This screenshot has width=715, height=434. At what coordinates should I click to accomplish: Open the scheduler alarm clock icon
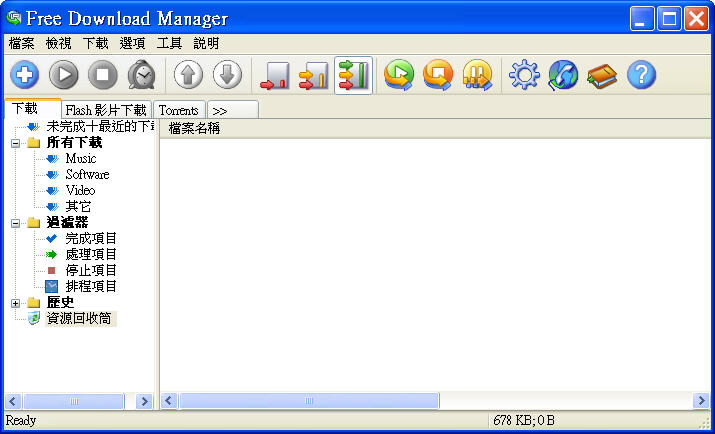(141, 75)
